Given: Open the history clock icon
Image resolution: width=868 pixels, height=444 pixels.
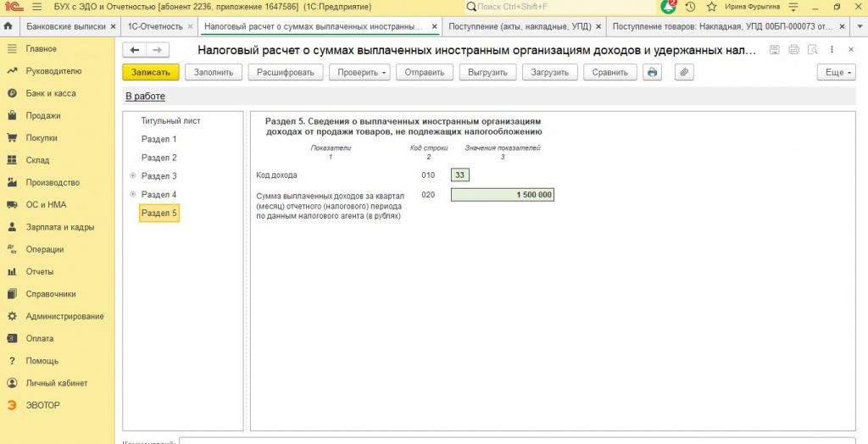Looking at the screenshot, I should pyautogui.click(x=690, y=7).
